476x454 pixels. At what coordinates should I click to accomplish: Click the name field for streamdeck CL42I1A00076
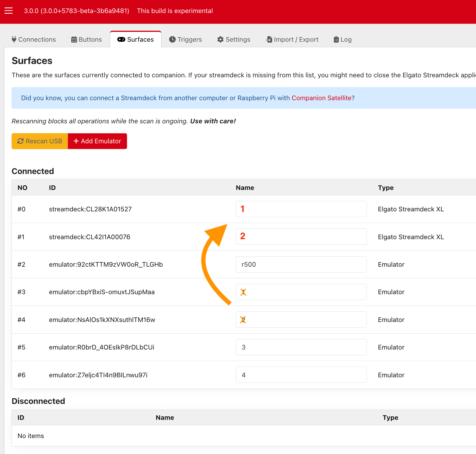click(301, 236)
